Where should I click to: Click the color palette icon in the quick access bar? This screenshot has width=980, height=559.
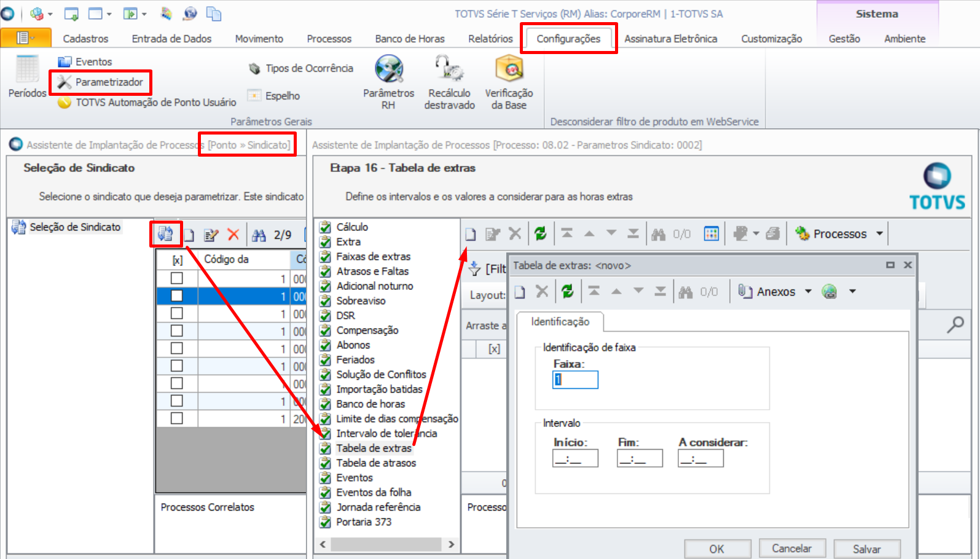pyautogui.click(x=166, y=14)
